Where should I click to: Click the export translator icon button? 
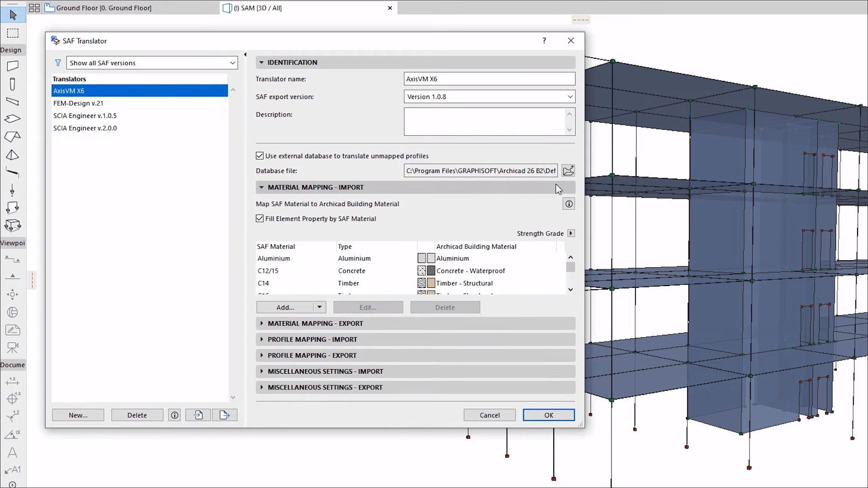(225, 415)
